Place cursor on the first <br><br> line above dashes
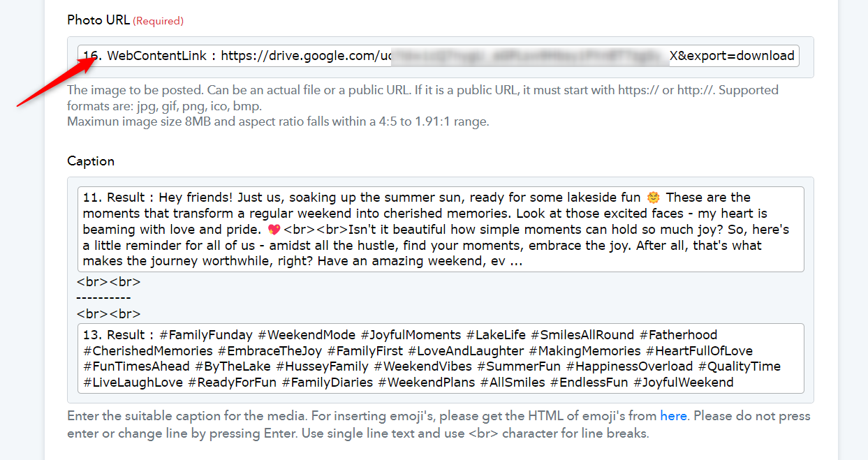 click(x=109, y=282)
